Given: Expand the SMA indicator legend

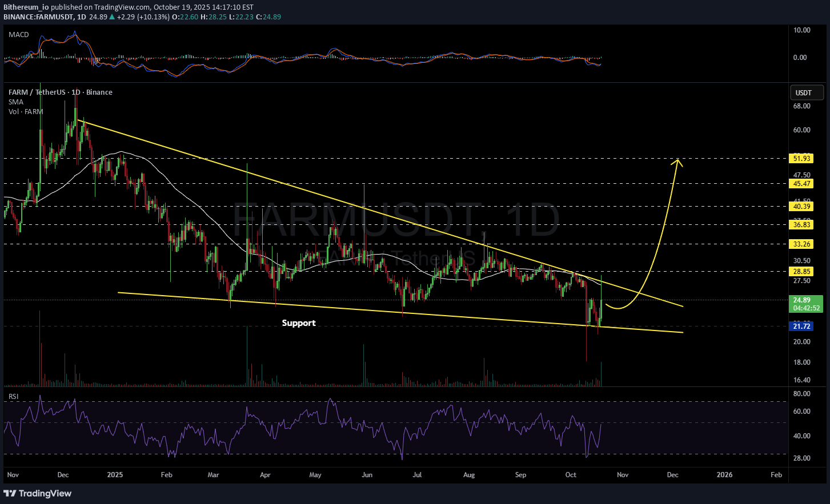Looking at the screenshot, I should click(x=16, y=102).
